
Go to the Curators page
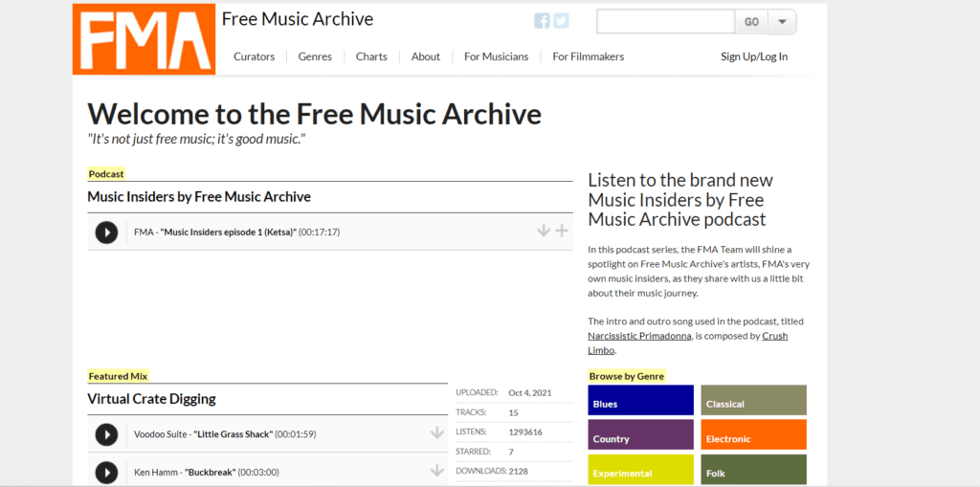[x=254, y=56]
